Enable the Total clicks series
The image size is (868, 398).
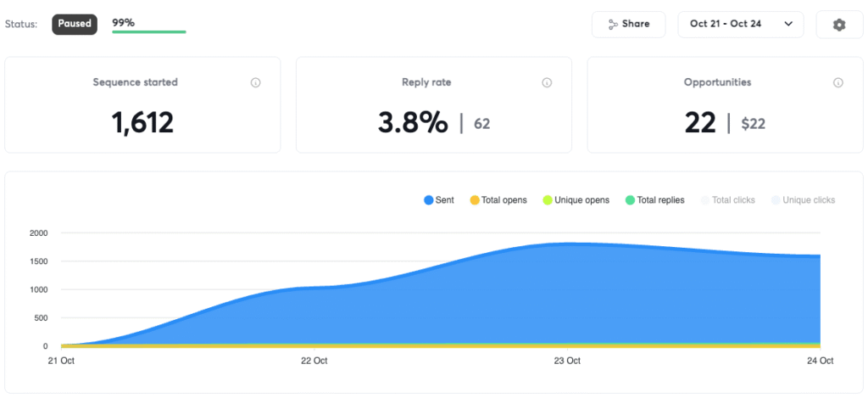pyautogui.click(x=728, y=200)
